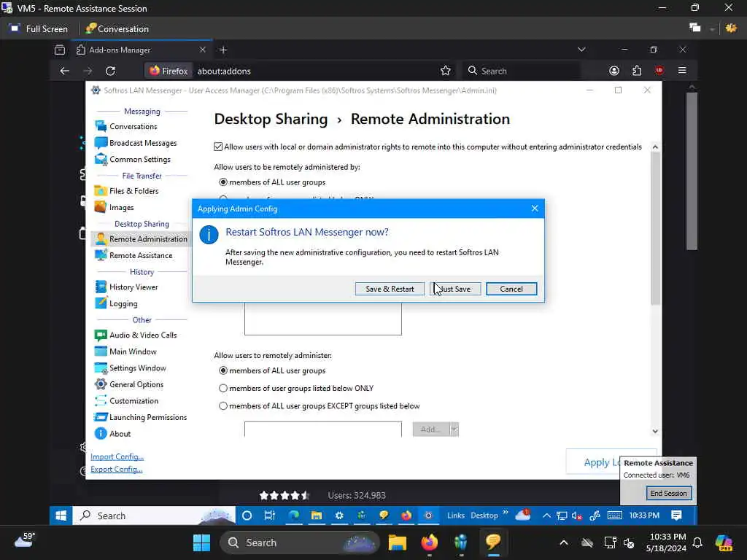Screen dimensions: 747x560
Task: Open Conversation in session toolbar
Action: click(x=117, y=29)
